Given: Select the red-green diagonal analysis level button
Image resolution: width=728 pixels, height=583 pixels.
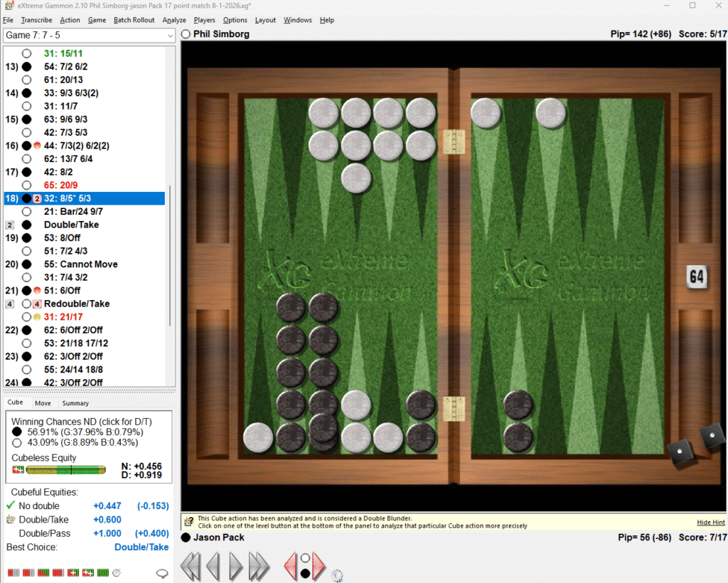Looking at the screenshot, I should pos(43,573).
